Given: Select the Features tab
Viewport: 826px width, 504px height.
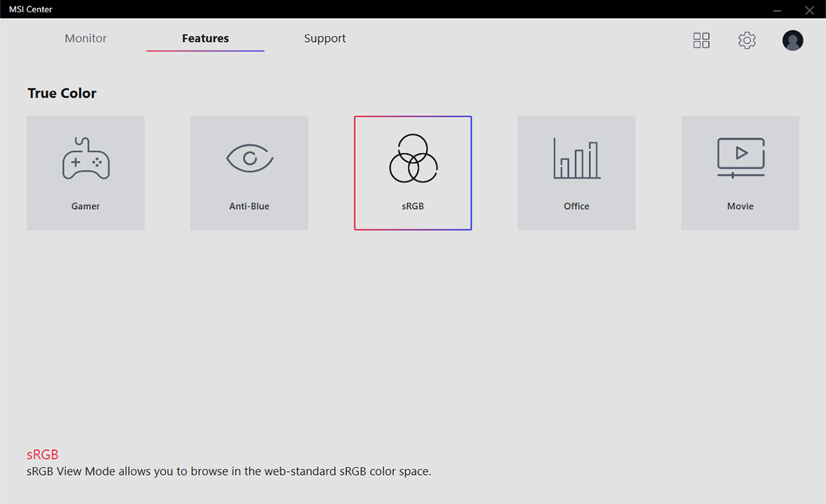Looking at the screenshot, I should pyautogui.click(x=205, y=39).
